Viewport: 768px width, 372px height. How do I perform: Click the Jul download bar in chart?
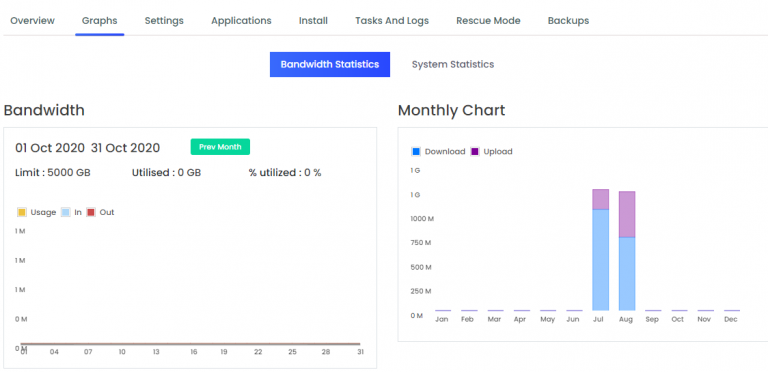click(600, 260)
